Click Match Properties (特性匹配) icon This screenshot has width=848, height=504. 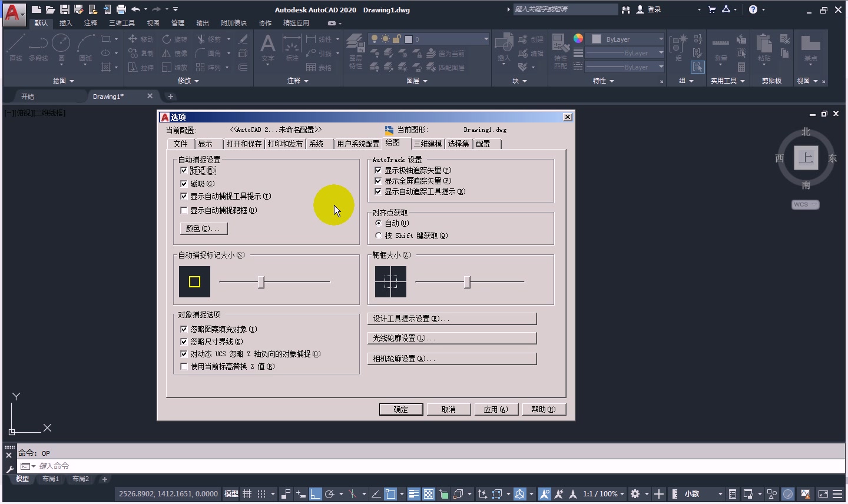[561, 51]
